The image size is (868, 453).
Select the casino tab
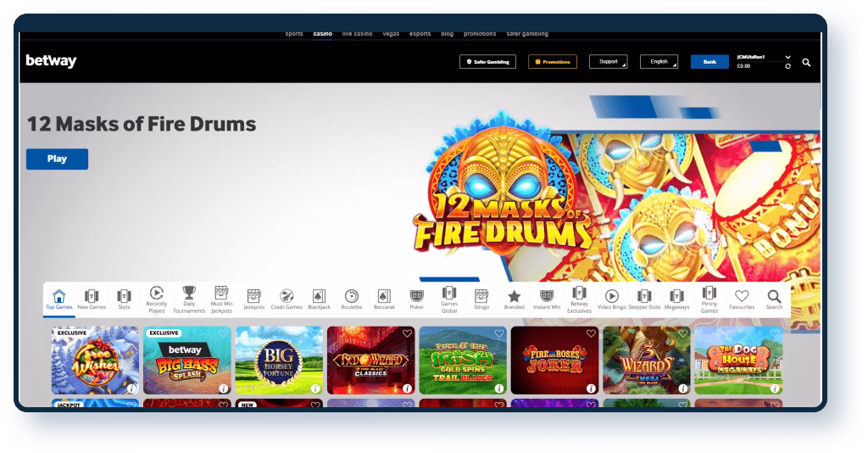click(x=323, y=34)
